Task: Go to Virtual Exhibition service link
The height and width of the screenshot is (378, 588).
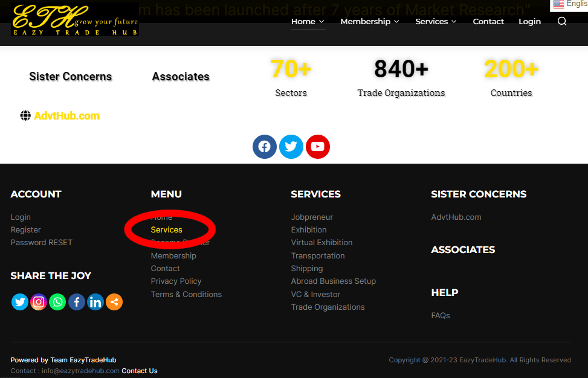Action: pyautogui.click(x=321, y=243)
